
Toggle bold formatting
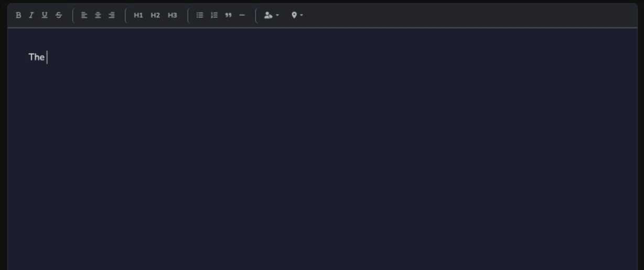point(18,15)
